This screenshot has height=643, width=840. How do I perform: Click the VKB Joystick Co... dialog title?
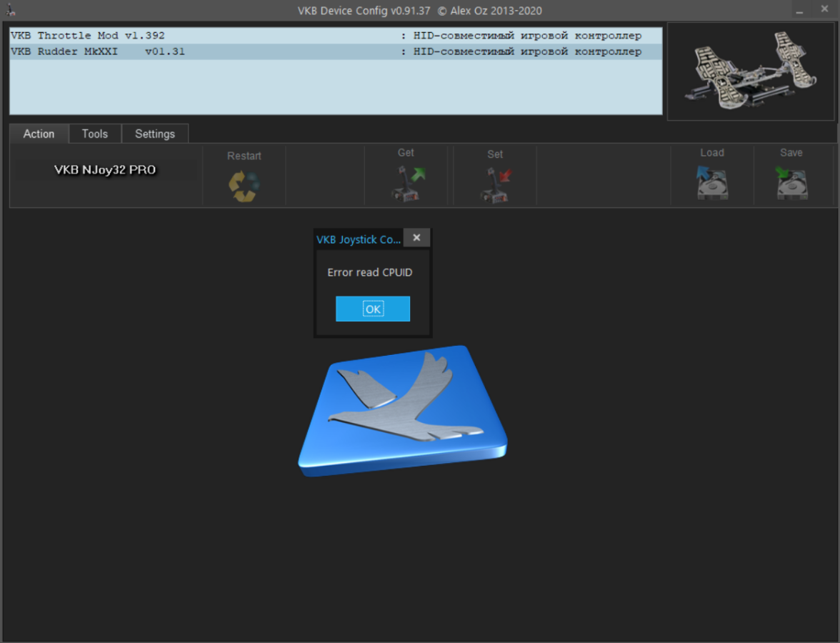tap(359, 239)
